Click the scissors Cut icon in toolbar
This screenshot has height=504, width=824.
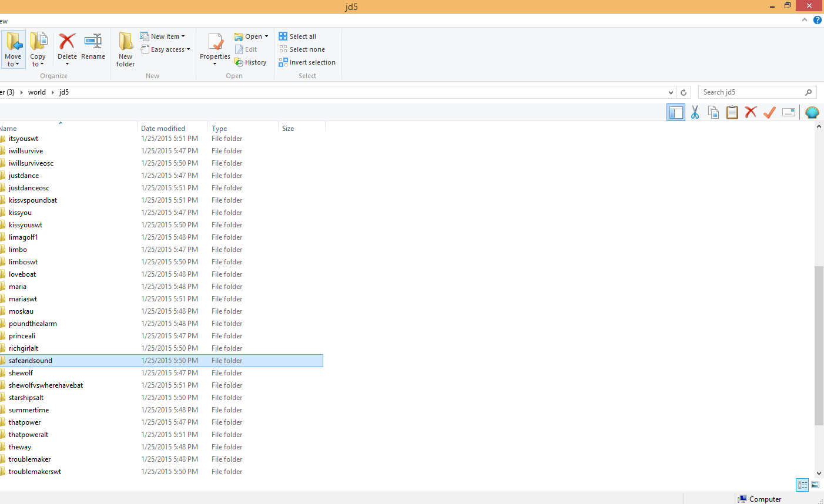(695, 112)
